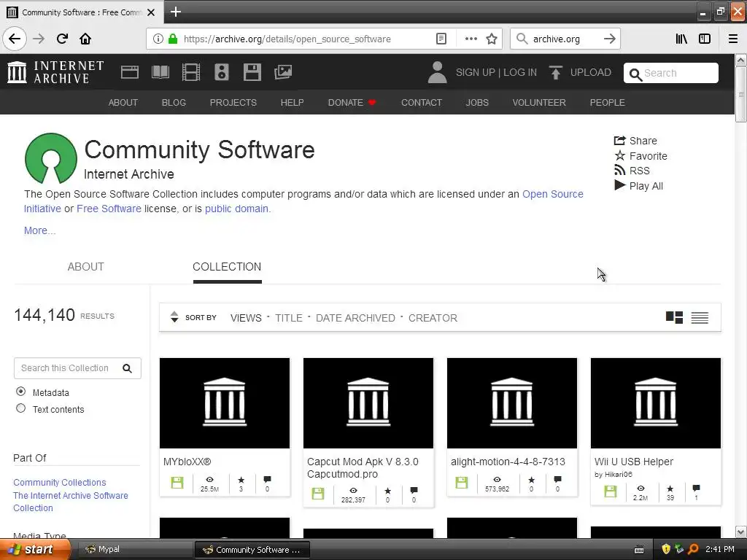747x560 pixels.
Task: Open the Wii U USB Helper item thumbnail
Action: (x=656, y=402)
